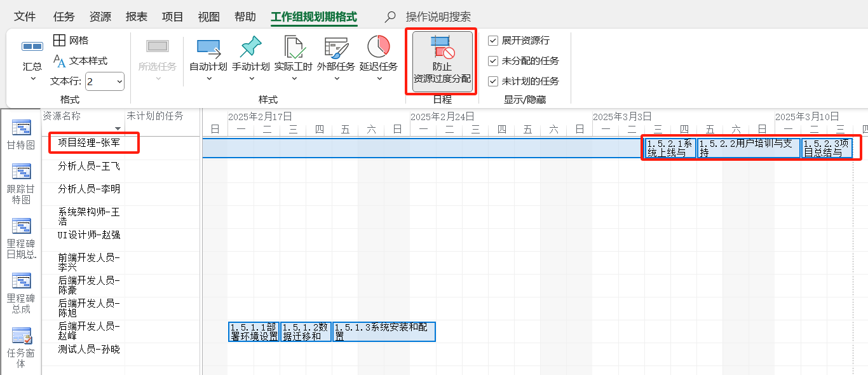Viewport: 868px width, 375px height.
Task: Select resource 系统架构师-王浩
Action: (x=89, y=217)
